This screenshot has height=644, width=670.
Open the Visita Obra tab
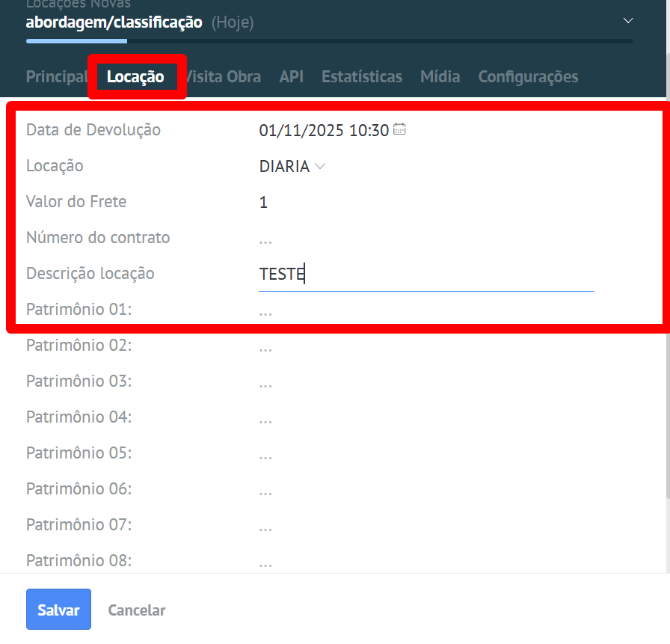click(224, 76)
